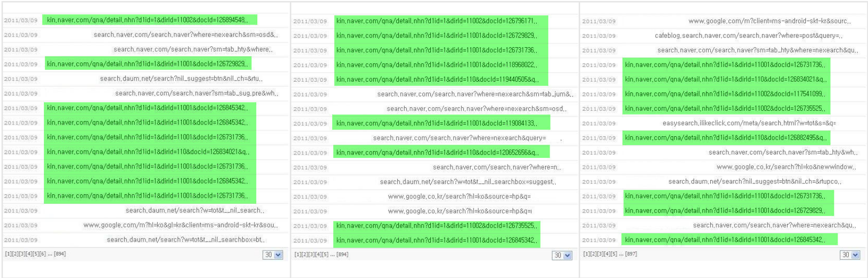The width and height of the screenshot is (868, 278).
Task: Select middle panel row with docId=120652656&q
Action: (441, 153)
